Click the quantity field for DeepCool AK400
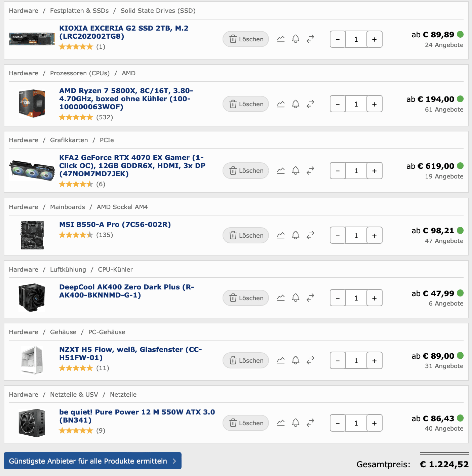The height and width of the screenshot is (476, 472). pos(356,298)
